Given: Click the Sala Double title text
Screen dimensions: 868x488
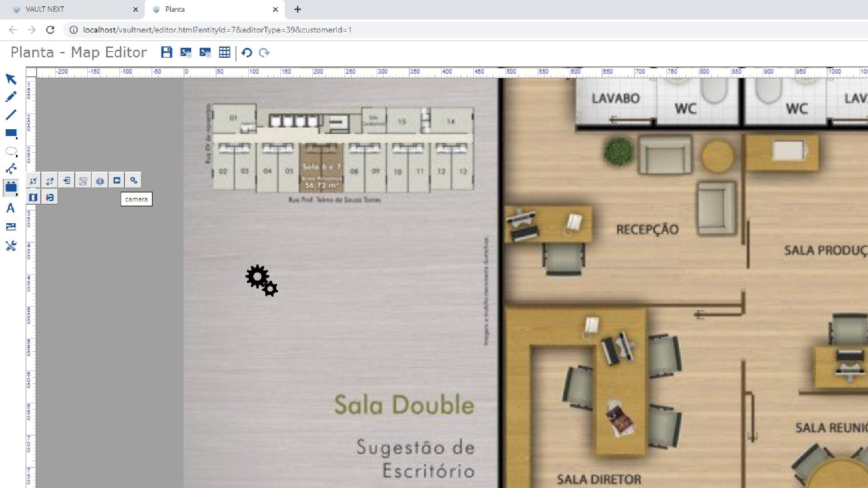Looking at the screenshot, I should click(404, 404).
